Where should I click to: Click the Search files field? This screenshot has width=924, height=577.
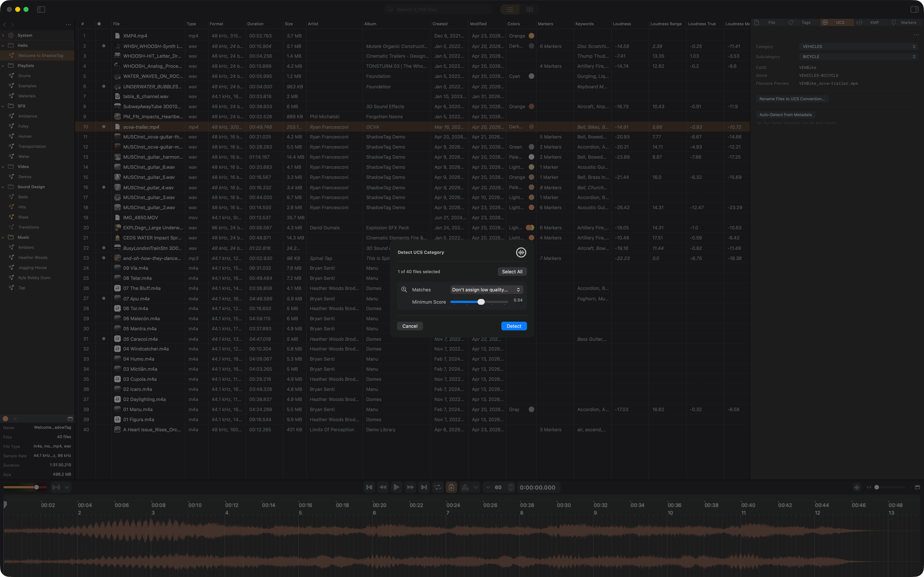pos(439,10)
